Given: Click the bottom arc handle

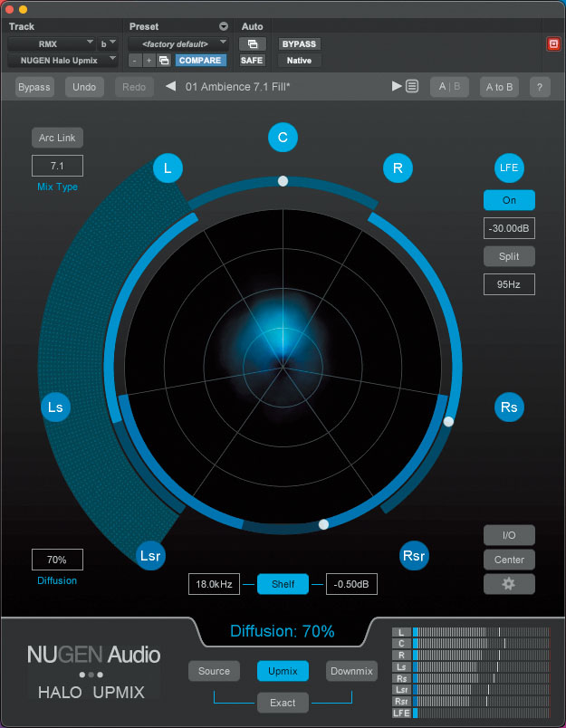Looking at the screenshot, I should tap(323, 524).
